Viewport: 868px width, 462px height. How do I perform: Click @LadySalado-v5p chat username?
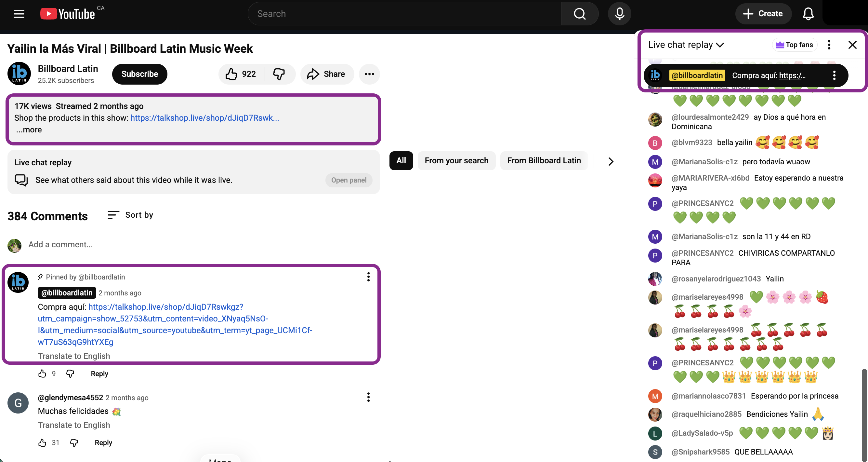pos(702,433)
